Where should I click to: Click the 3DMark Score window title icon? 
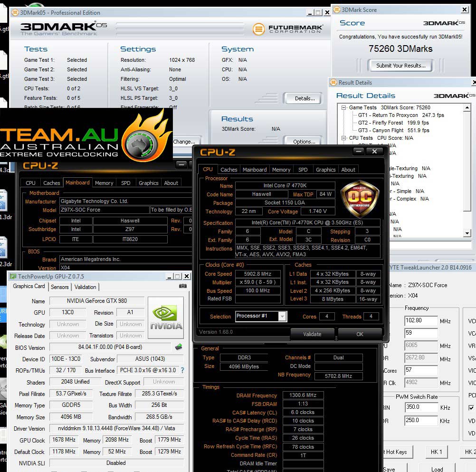click(x=336, y=10)
